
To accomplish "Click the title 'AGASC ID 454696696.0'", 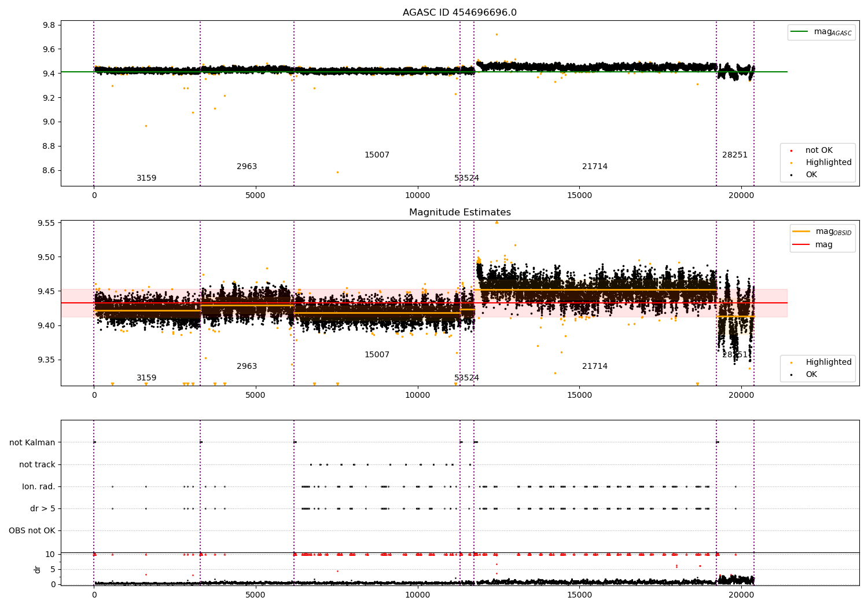I will coord(459,13).
